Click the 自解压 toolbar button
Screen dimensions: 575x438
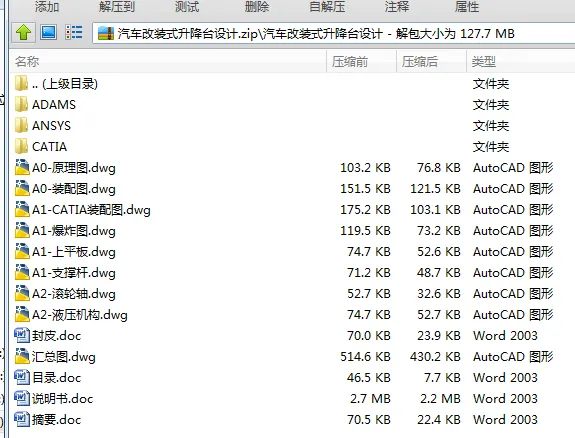point(327,7)
